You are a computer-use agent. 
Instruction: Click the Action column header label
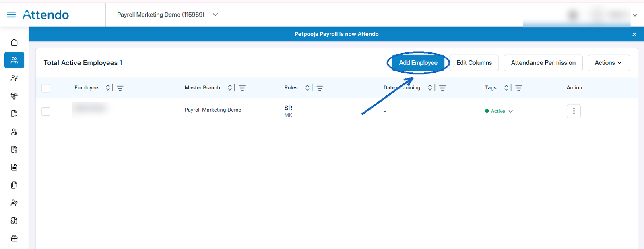pos(574,87)
